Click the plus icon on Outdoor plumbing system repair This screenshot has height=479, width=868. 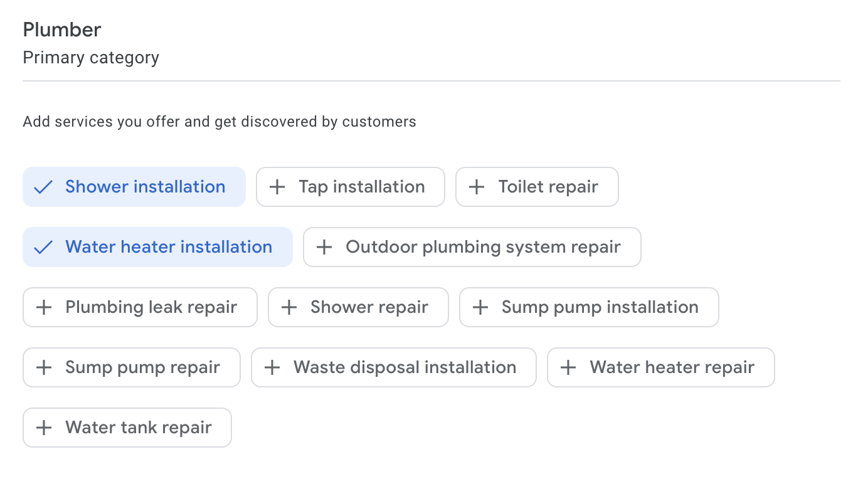[x=324, y=247]
